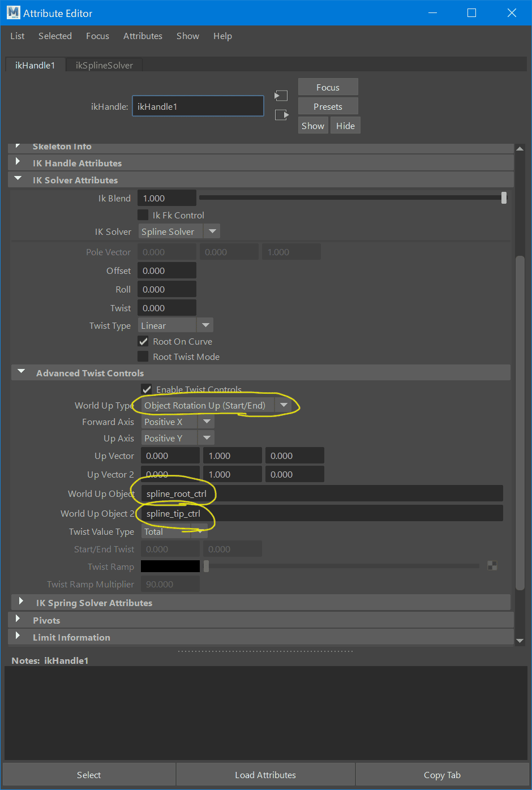Click the Notes text area
Screen dimensions: 532x790
click(266, 713)
